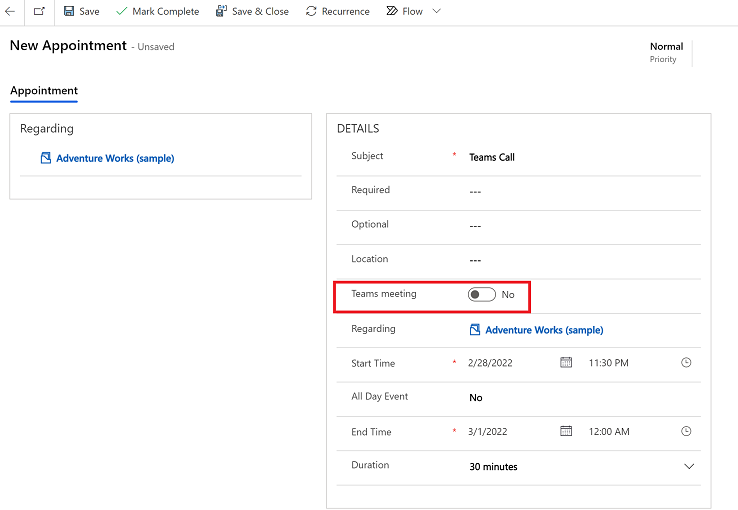
Task: Edit the Subject field Teams Call
Action: click(492, 157)
